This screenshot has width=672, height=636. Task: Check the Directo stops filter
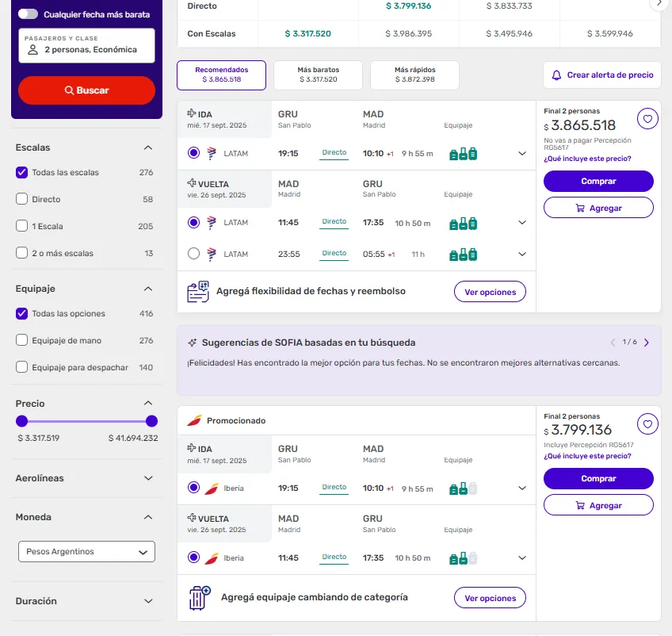(x=22, y=199)
